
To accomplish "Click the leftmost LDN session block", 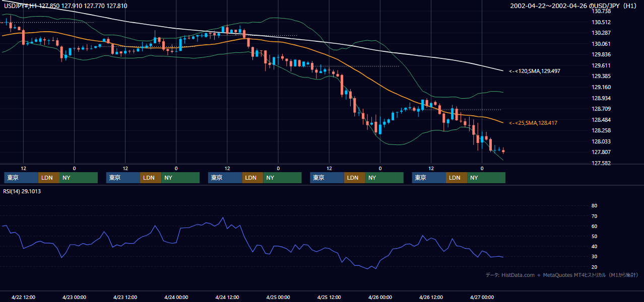I will point(49,178).
